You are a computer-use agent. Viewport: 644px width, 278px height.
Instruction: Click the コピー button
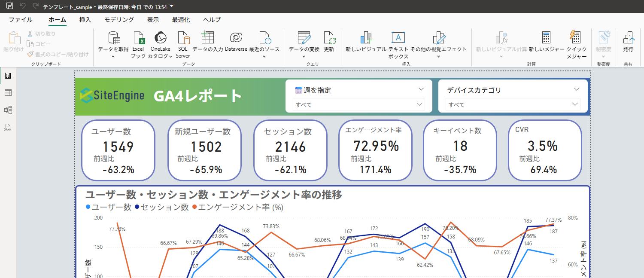(39, 44)
